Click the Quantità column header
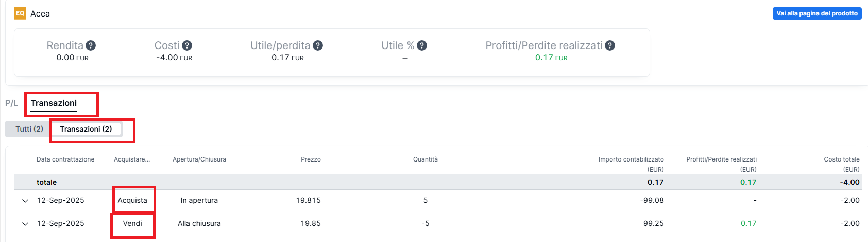This screenshot has width=868, height=242. [x=425, y=159]
